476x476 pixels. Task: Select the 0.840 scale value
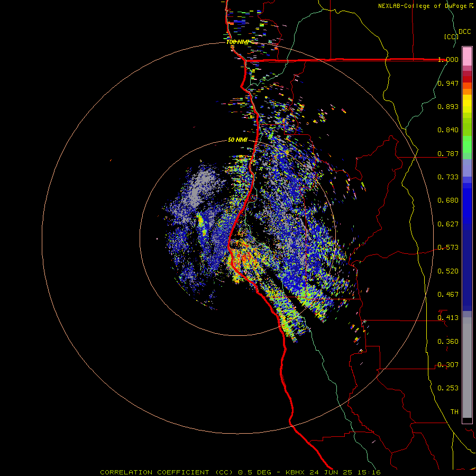tap(448, 130)
